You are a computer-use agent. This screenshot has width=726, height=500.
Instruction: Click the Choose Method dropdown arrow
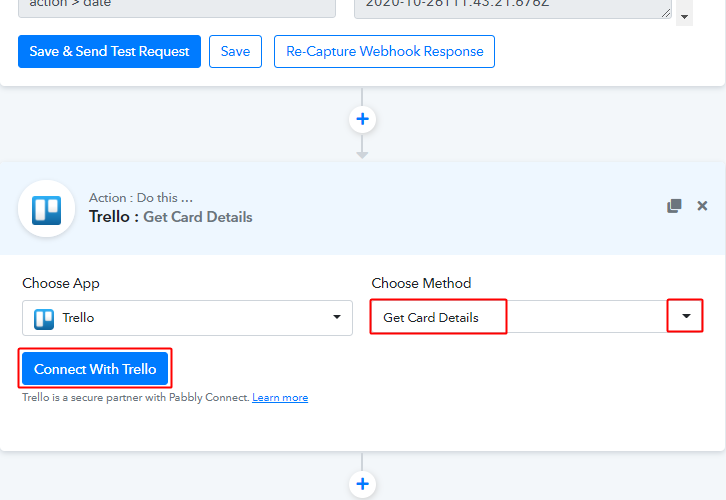(x=686, y=316)
